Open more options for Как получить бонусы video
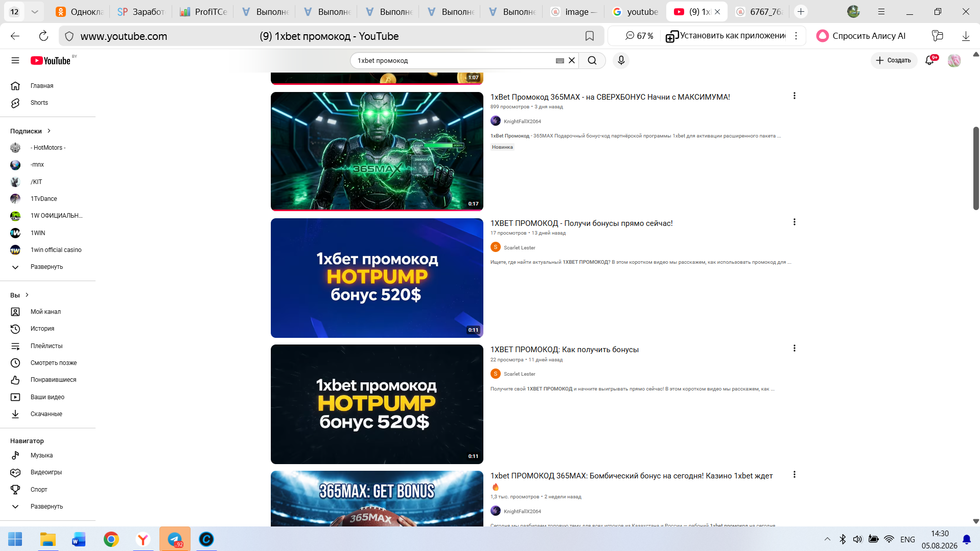Screen dimensions: 980x551 pyautogui.click(x=794, y=348)
